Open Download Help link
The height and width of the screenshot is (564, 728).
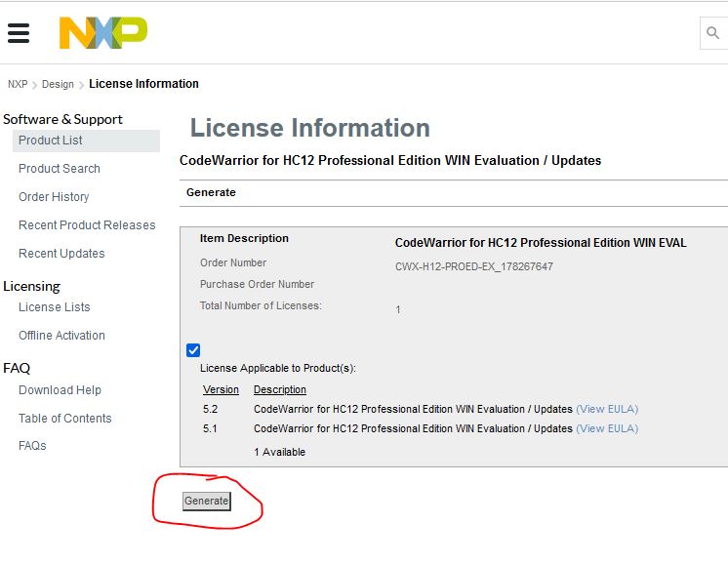[60, 390]
